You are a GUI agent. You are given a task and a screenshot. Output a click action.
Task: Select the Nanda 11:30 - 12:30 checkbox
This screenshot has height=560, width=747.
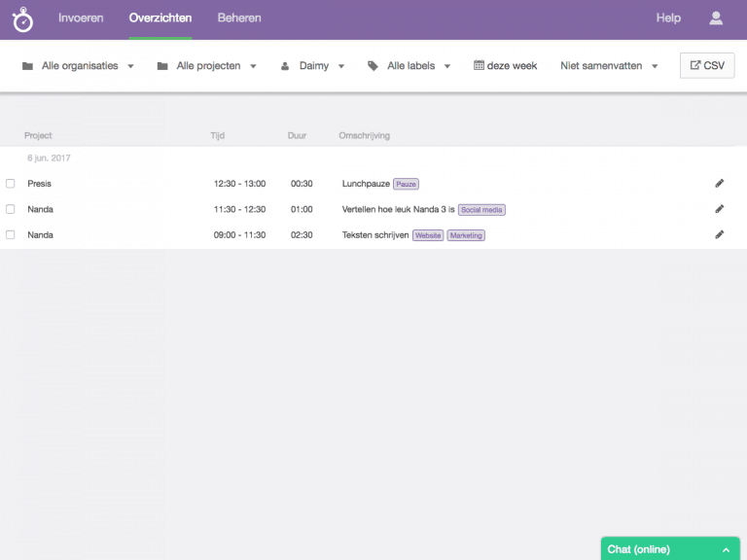click(11, 209)
